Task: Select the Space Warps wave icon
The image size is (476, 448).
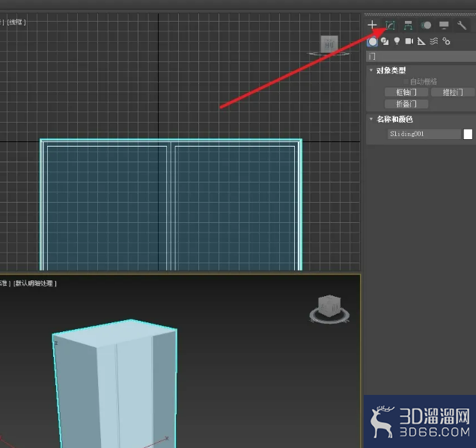Action: [x=434, y=41]
